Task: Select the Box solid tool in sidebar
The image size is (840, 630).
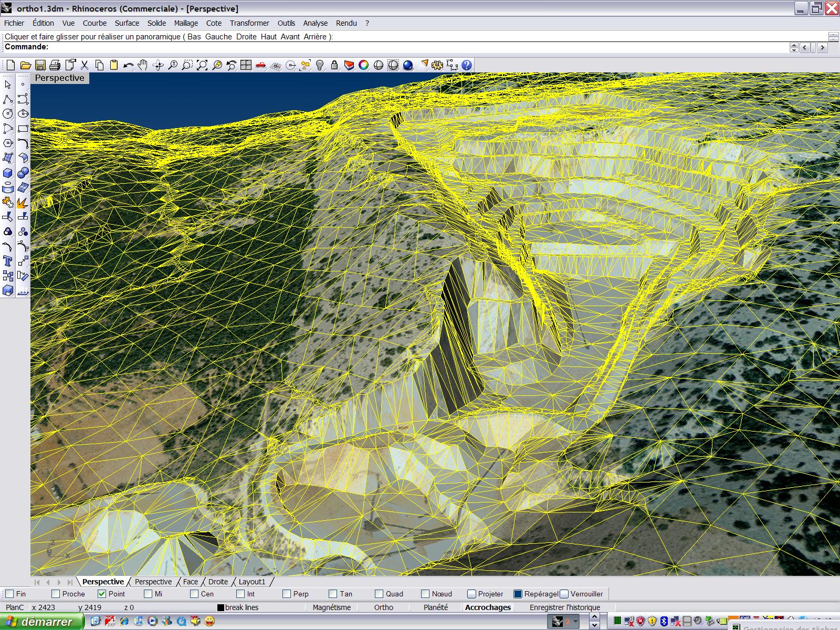Action: (8, 173)
